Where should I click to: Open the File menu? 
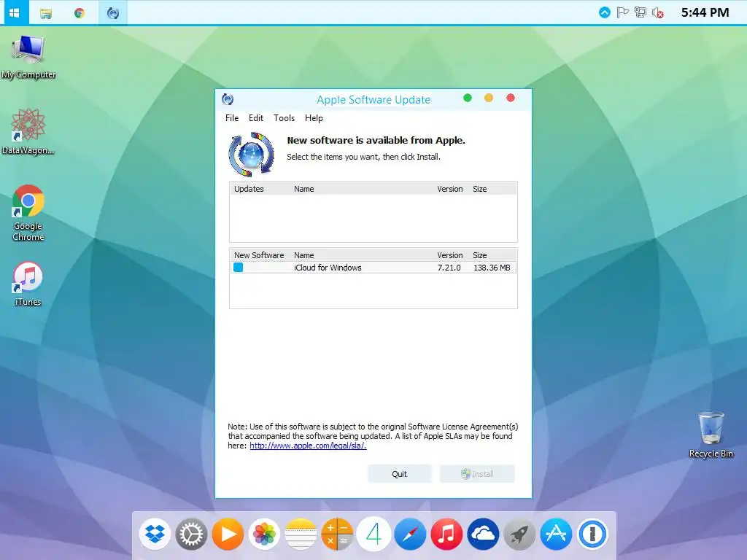(232, 118)
